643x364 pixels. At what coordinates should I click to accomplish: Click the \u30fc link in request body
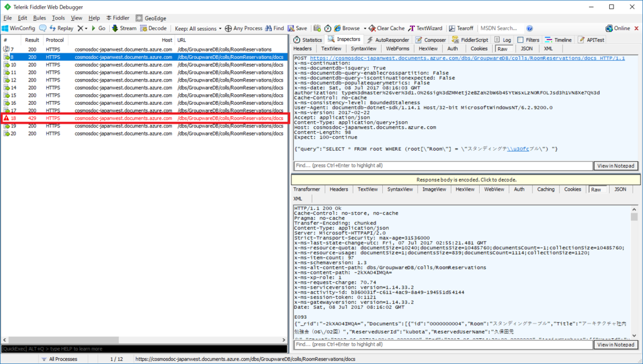tap(518, 149)
